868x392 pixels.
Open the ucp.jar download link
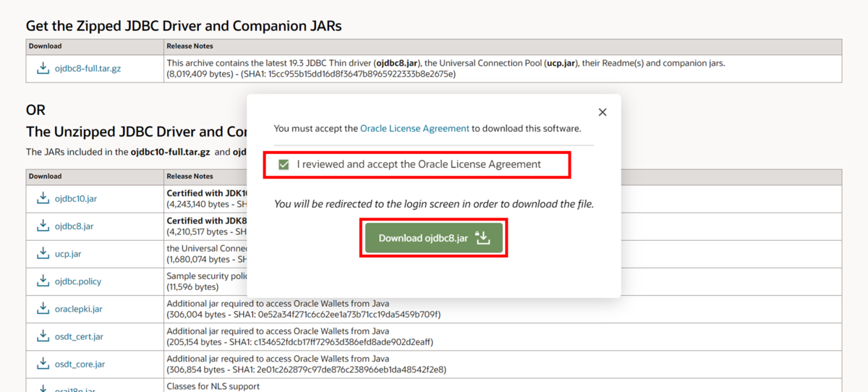tap(68, 254)
